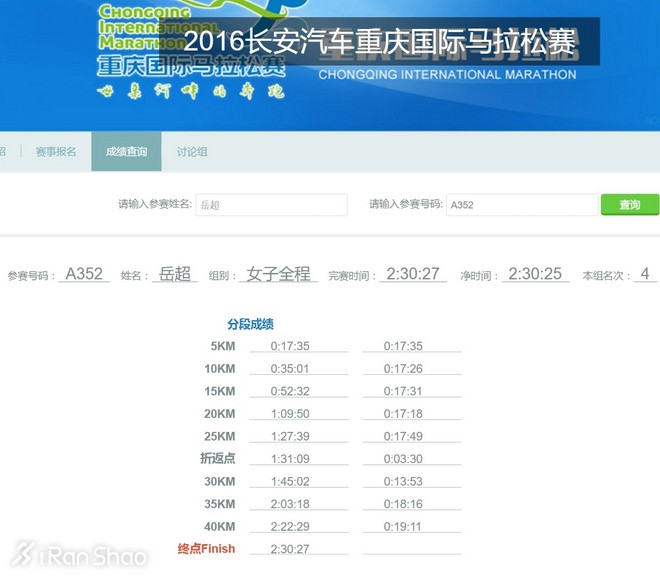The image size is (660, 578).
Task: Click the 20KM cumulative time 1:09:50
Action: [x=290, y=414]
